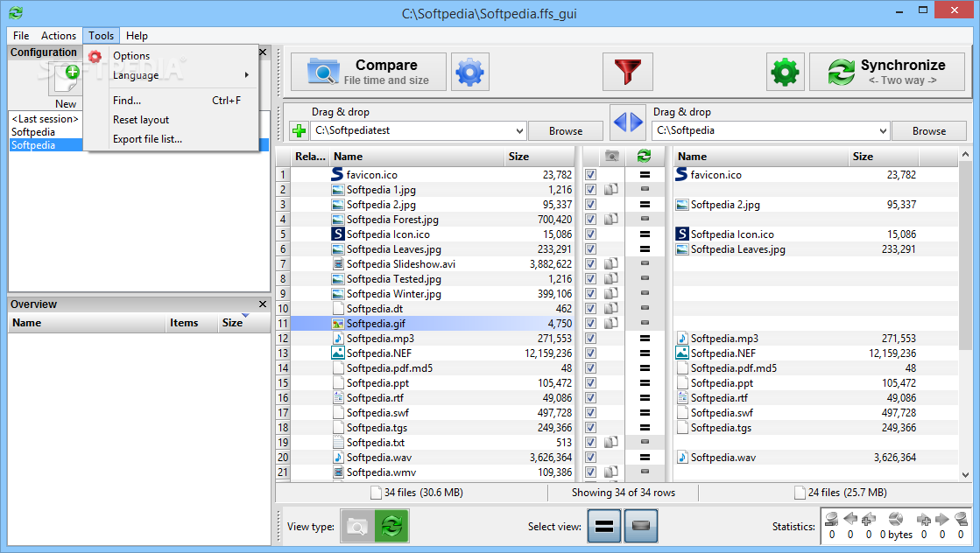The height and width of the screenshot is (553, 980).
Task: Click action icon for Softpedia.gif row
Action: 645,323
